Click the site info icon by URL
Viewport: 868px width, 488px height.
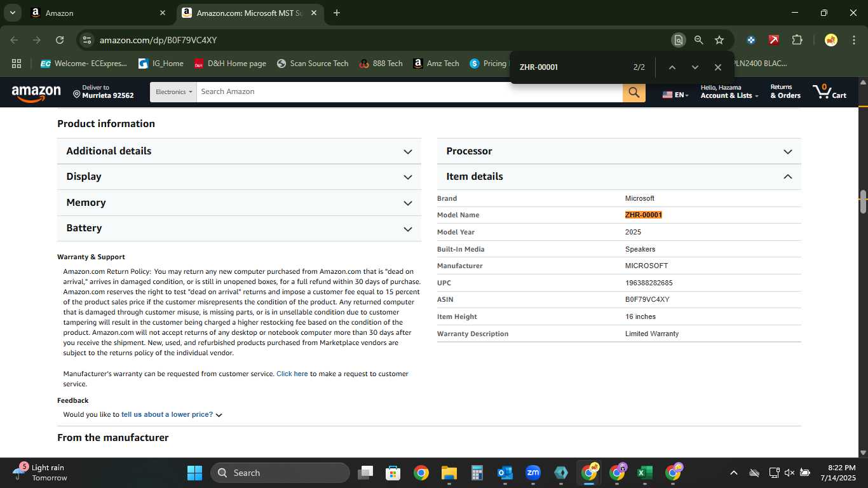pyautogui.click(x=87, y=40)
